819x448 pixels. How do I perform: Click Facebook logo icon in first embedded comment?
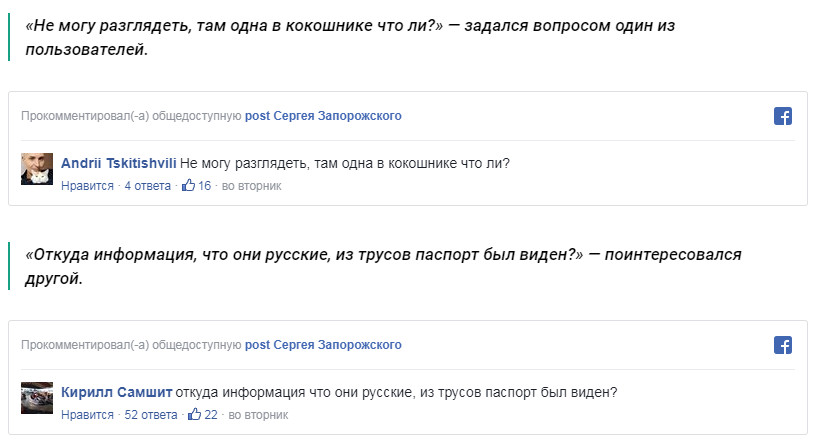(783, 116)
